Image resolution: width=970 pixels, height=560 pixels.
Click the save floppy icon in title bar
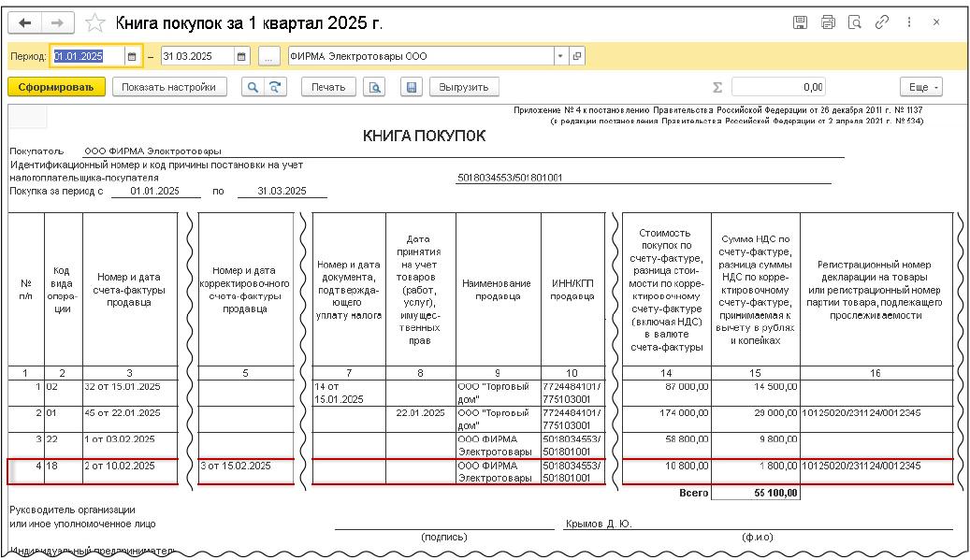coord(800,22)
